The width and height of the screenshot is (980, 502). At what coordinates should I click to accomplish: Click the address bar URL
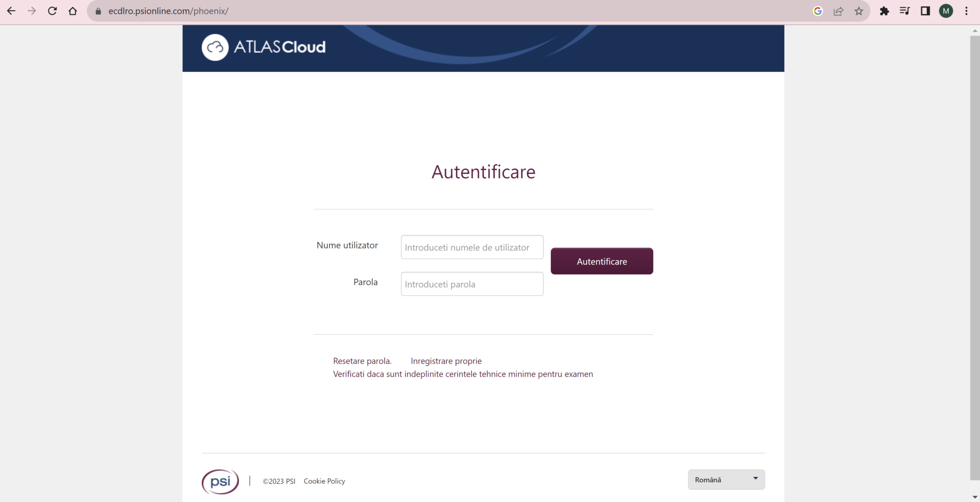click(168, 11)
